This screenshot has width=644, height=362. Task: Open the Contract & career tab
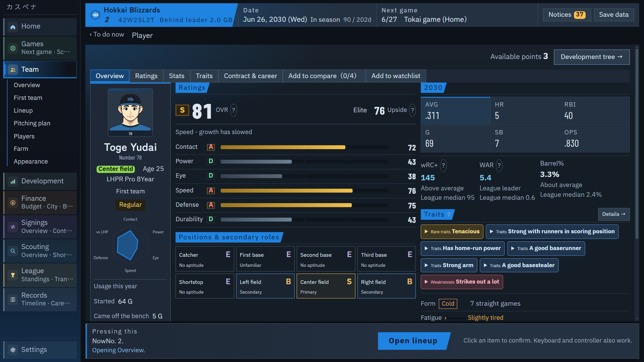point(250,76)
